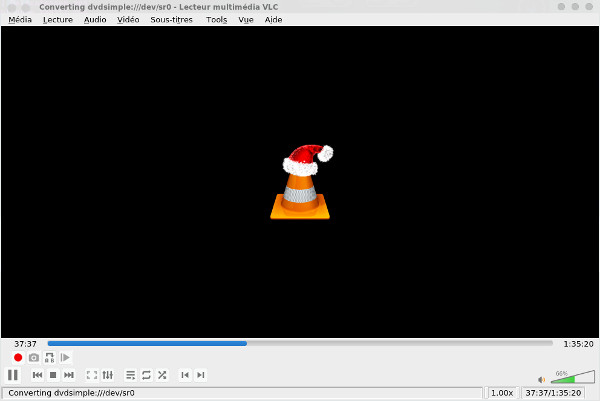Open the Média menu
This screenshot has height=401, width=600.
pyautogui.click(x=20, y=19)
